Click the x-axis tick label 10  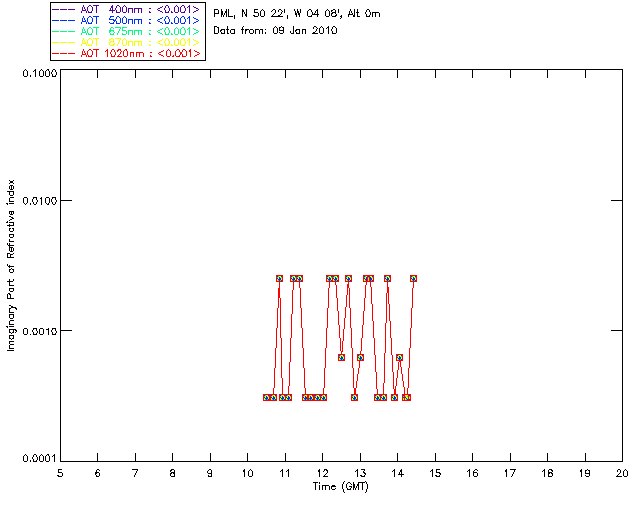(247, 473)
